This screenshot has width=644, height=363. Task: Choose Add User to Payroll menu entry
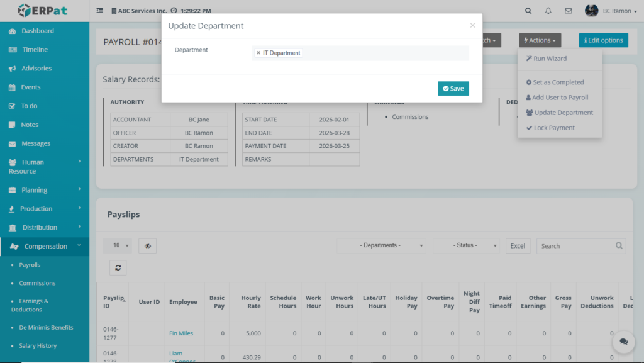[x=560, y=98]
